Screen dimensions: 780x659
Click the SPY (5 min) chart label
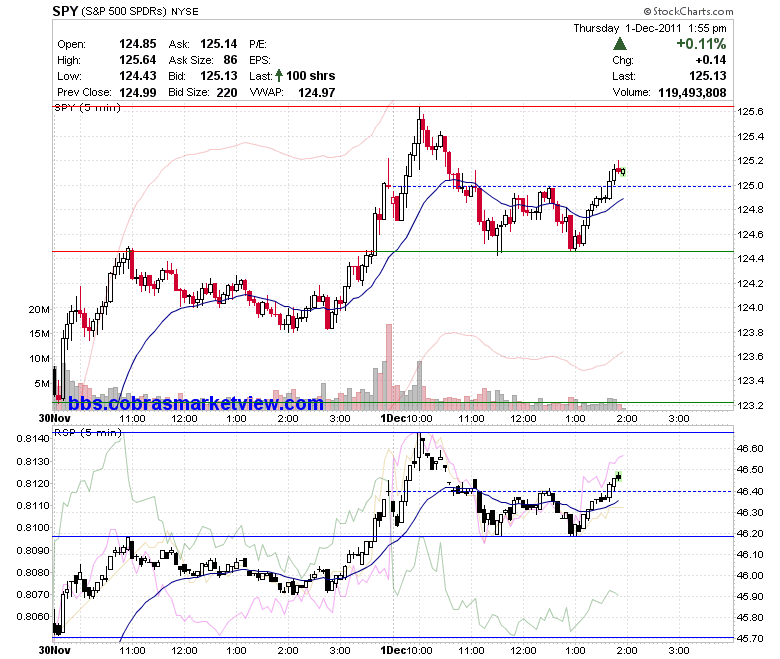pos(87,107)
